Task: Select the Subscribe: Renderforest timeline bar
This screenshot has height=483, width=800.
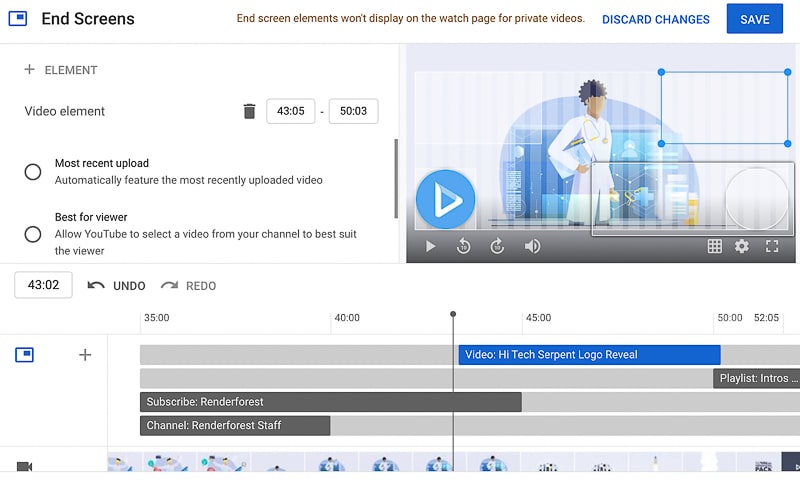Action: pyautogui.click(x=331, y=402)
